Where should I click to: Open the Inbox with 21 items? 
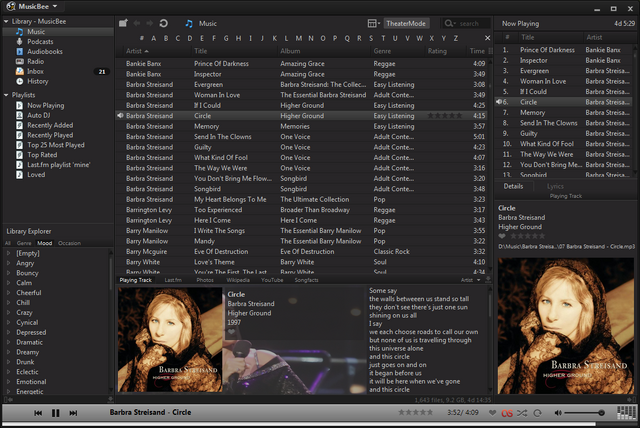pyautogui.click(x=36, y=71)
